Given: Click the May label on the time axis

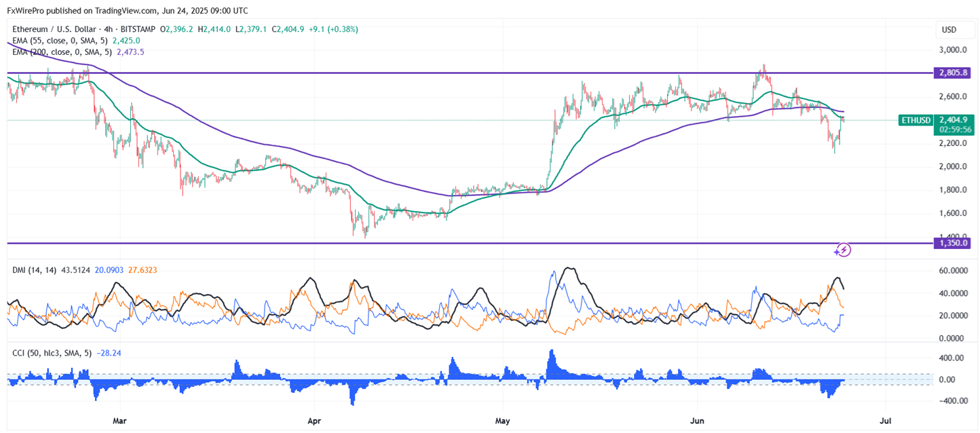Looking at the screenshot, I should click(x=502, y=421).
